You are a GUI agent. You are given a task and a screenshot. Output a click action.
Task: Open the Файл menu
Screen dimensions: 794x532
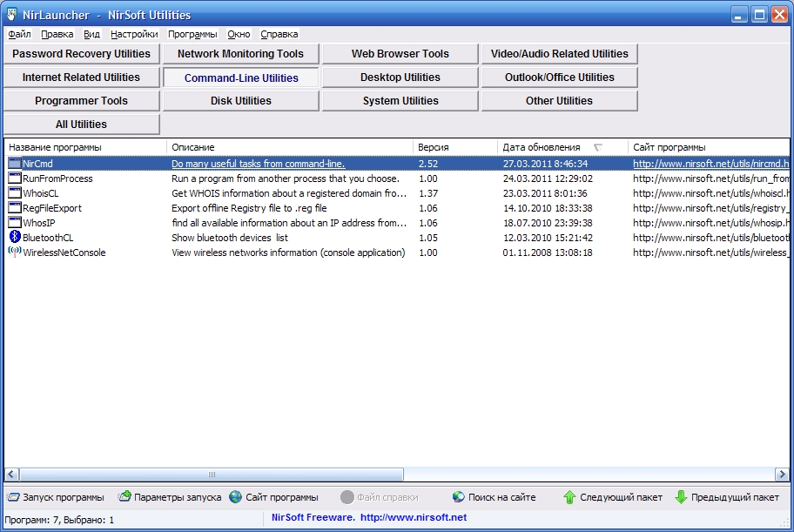(19, 34)
